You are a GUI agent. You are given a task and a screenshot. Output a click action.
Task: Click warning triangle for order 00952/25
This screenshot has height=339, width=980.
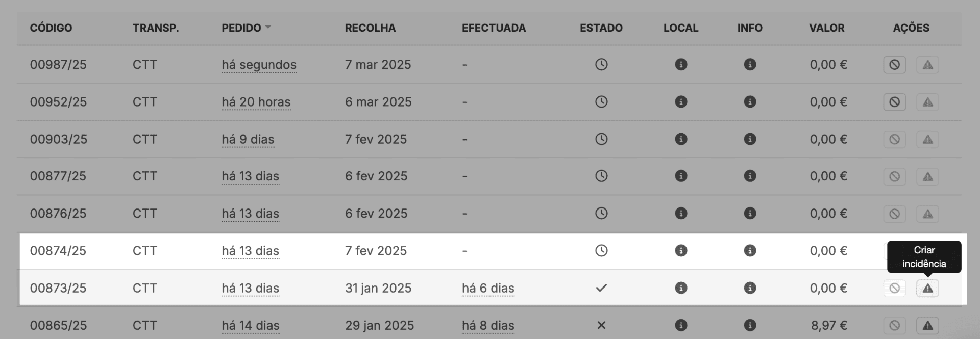click(x=927, y=102)
